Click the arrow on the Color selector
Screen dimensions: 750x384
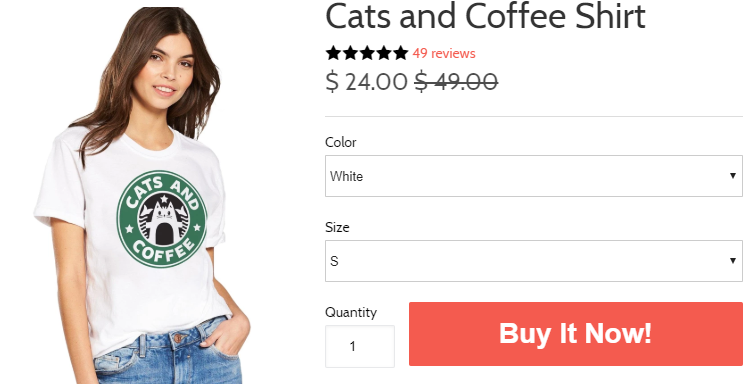732,176
